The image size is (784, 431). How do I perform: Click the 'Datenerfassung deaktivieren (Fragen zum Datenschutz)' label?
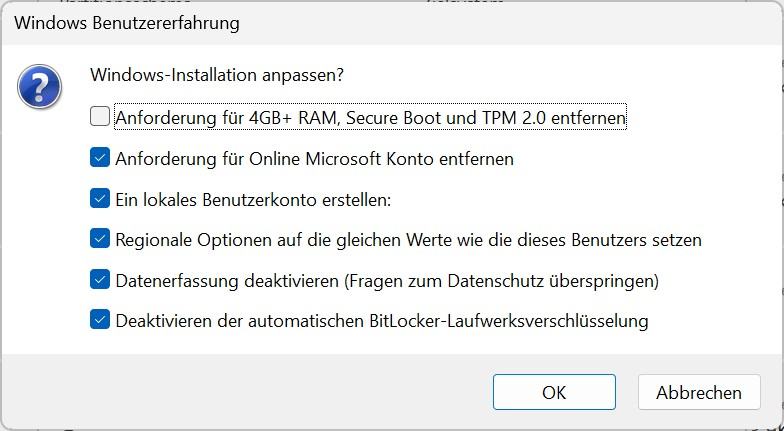coord(387,280)
